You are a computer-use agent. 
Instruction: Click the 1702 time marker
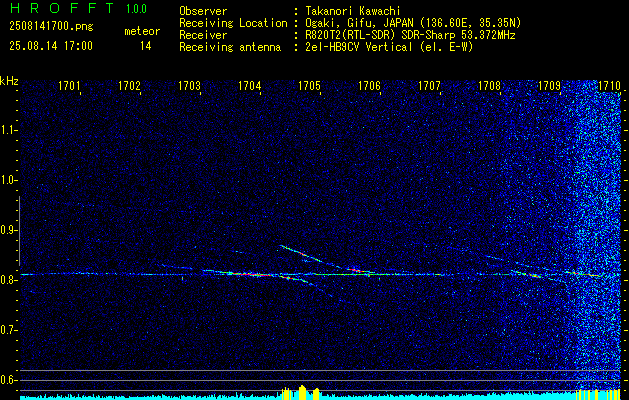pyautogui.click(x=129, y=86)
